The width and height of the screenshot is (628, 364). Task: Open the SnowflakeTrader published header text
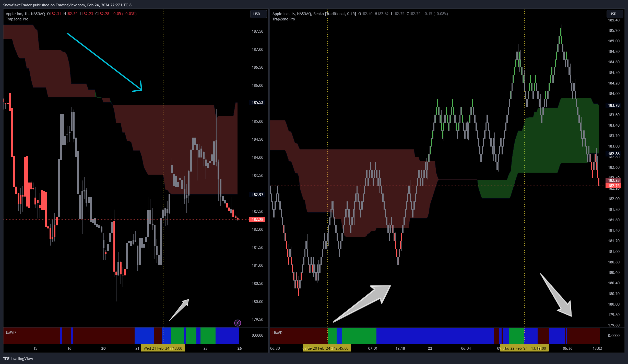click(x=67, y=5)
